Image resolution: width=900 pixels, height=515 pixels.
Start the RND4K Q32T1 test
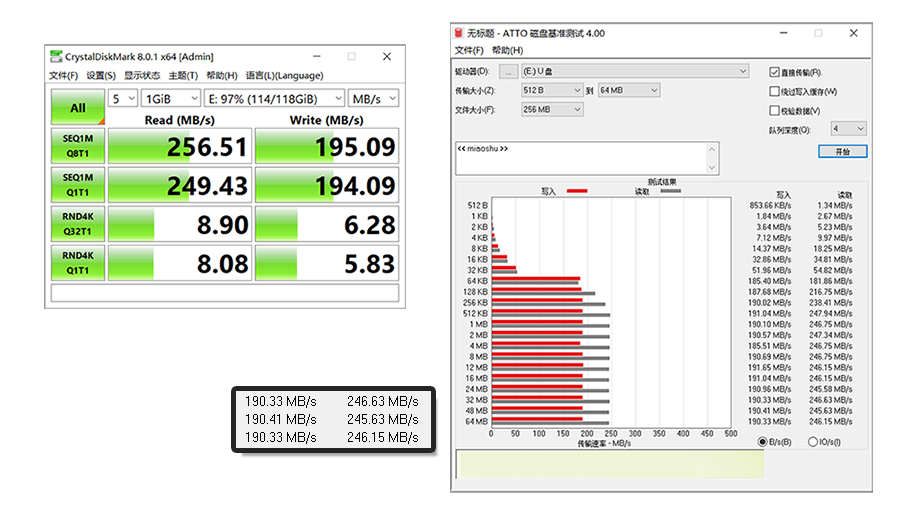tap(77, 225)
